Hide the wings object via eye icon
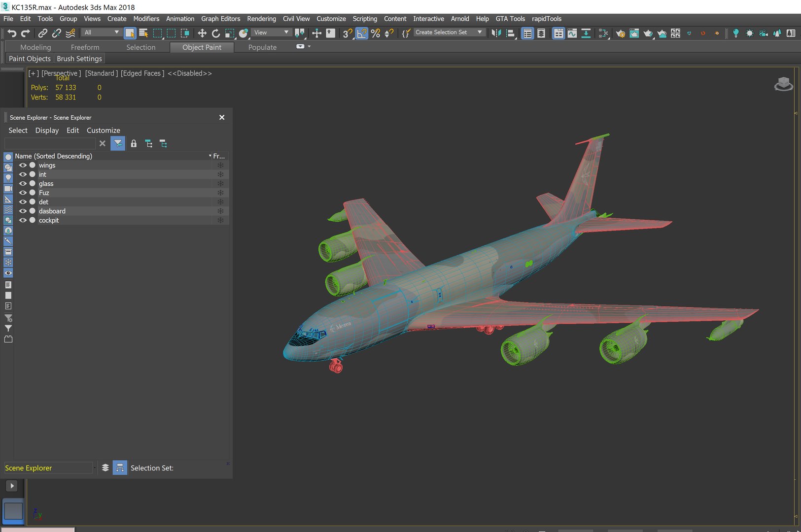The width and height of the screenshot is (801, 532). [23, 166]
